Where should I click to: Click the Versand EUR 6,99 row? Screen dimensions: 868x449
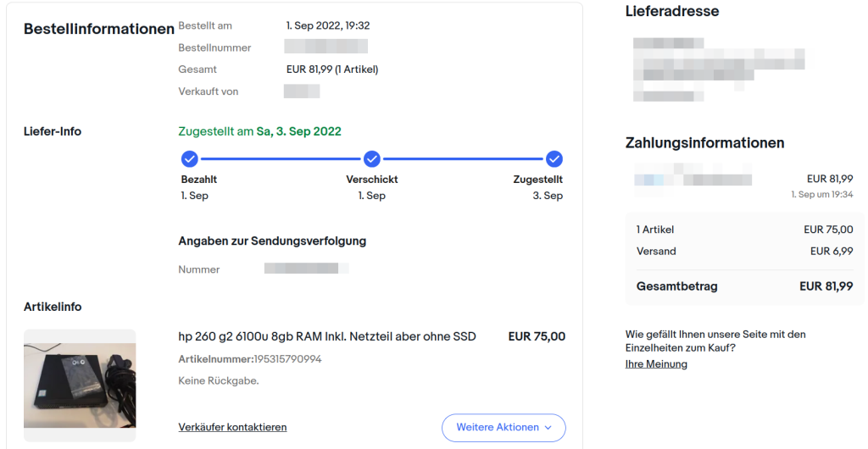tap(744, 251)
